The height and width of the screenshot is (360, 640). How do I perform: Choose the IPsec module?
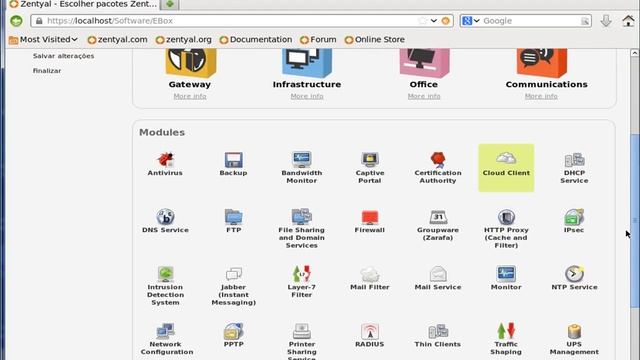(x=574, y=221)
